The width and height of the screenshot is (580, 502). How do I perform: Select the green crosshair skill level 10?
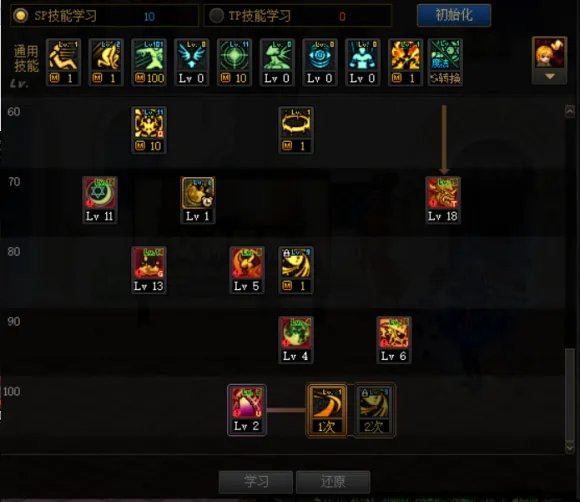(x=234, y=62)
